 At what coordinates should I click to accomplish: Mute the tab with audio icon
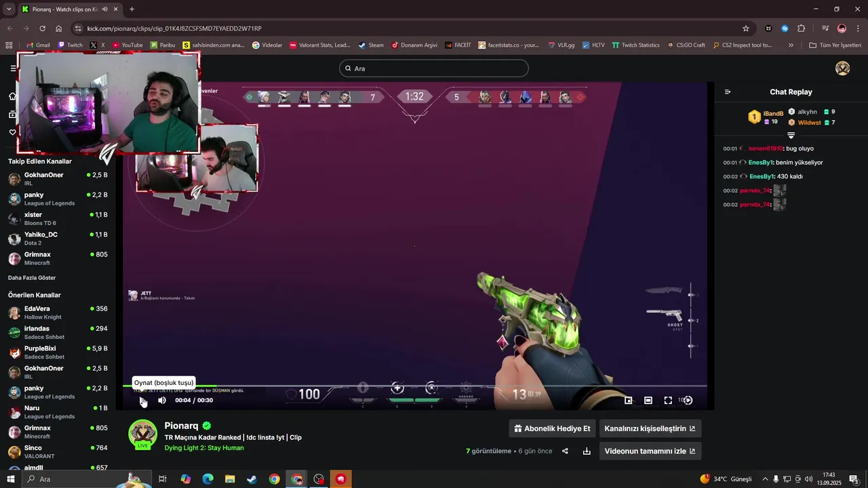(x=104, y=9)
